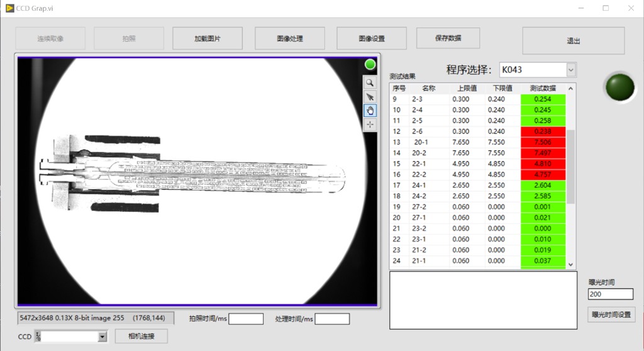Click the green 0.019 result cell
The height and width of the screenshot is (351, 644).
coord(543,250)
